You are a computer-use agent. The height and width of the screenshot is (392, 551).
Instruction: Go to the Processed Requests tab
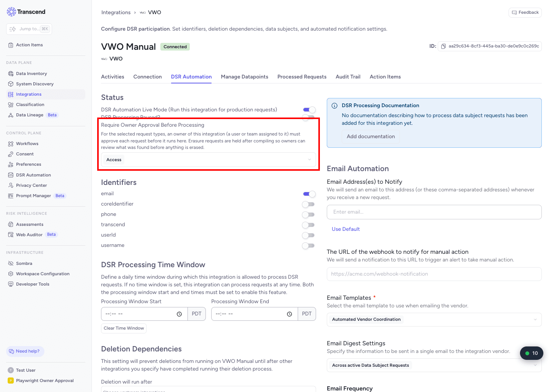tap(302, 77)
